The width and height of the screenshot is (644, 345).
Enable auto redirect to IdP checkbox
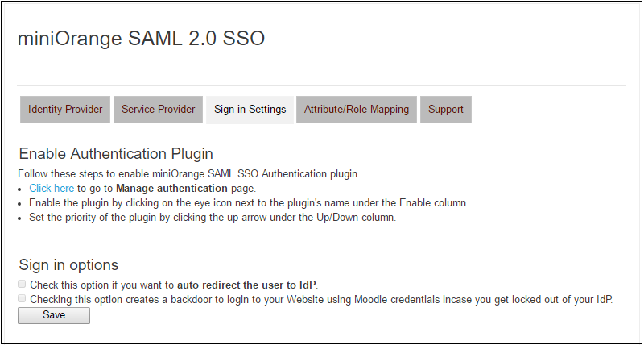coord(22,284)
